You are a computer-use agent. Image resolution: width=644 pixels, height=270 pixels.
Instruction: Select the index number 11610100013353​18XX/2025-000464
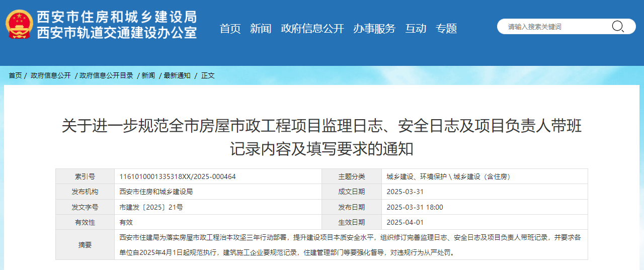[x=178, y=176]
